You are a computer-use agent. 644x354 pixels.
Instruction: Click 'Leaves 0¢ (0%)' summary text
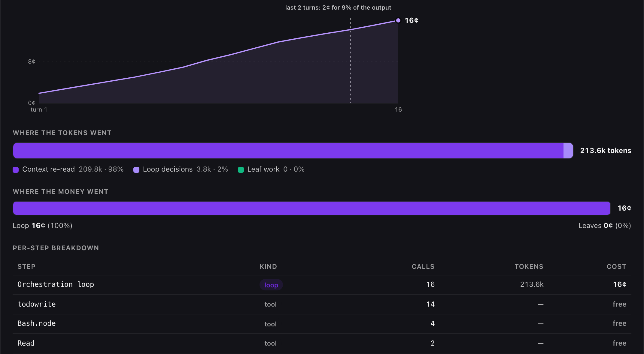click(605, 226)
